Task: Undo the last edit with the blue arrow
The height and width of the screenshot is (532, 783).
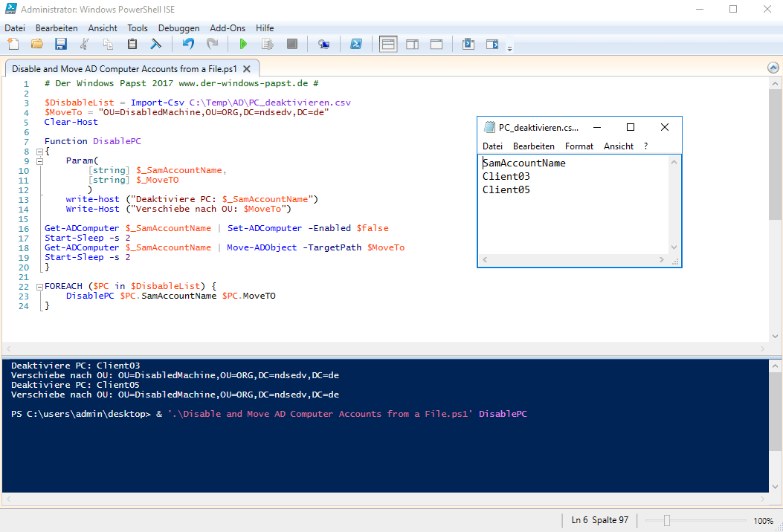Action: point(188,45)
